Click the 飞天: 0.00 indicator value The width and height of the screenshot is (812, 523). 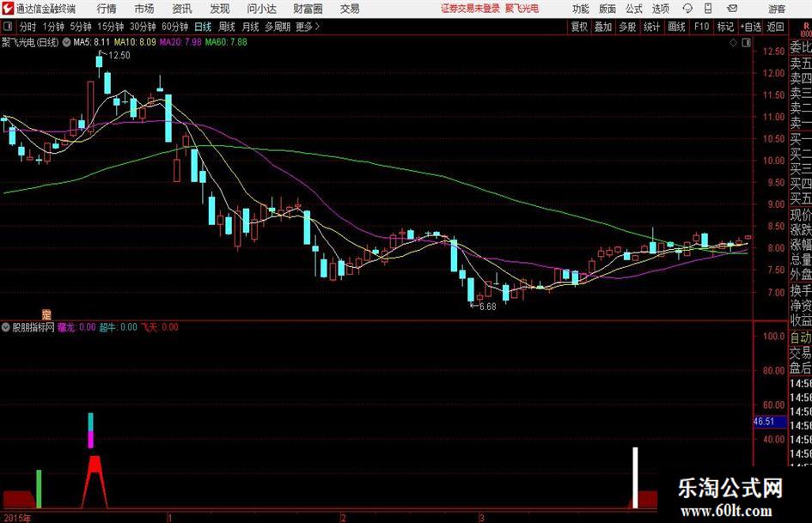pos(160,327)
